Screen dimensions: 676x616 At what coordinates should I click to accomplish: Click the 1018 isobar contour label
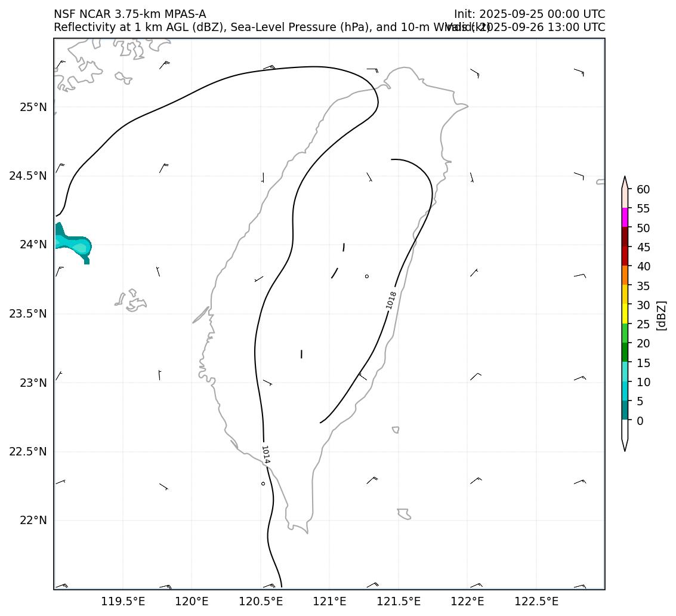(391, 300)
